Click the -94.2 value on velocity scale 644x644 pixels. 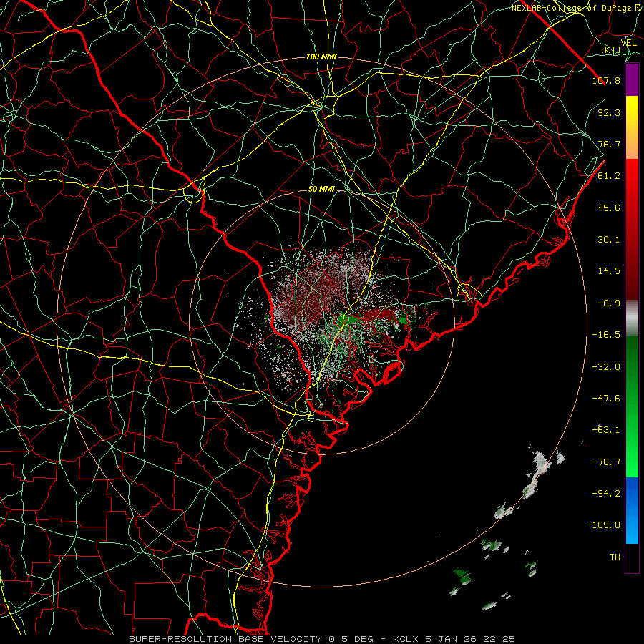(606, 494)
